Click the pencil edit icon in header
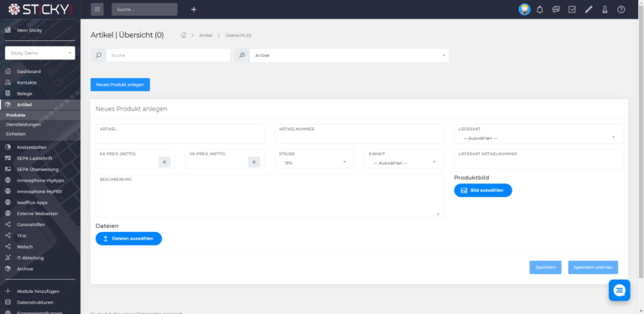Screen dimensions: 644x314 589,9
